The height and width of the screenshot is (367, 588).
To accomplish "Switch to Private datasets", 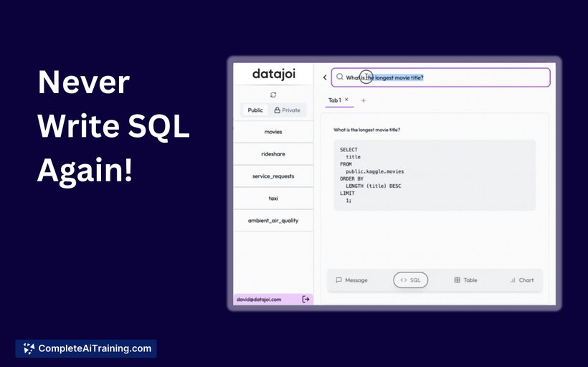I will (x=288, y=110).
